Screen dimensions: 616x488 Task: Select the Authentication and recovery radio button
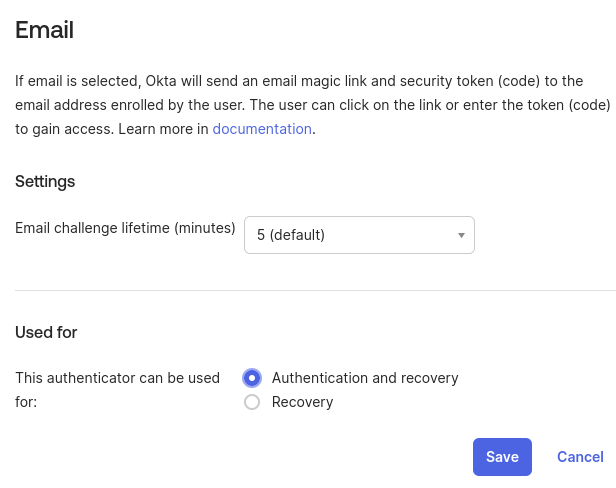point(252,378)
